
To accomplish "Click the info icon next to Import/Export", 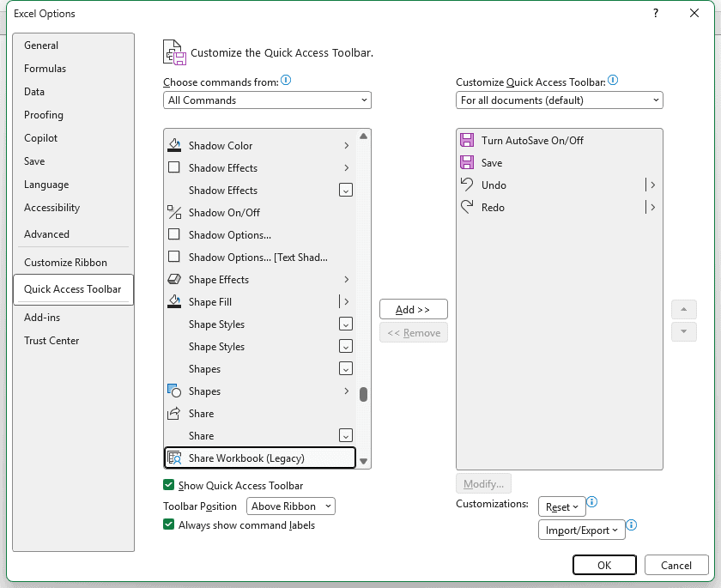I will [632, 524].
